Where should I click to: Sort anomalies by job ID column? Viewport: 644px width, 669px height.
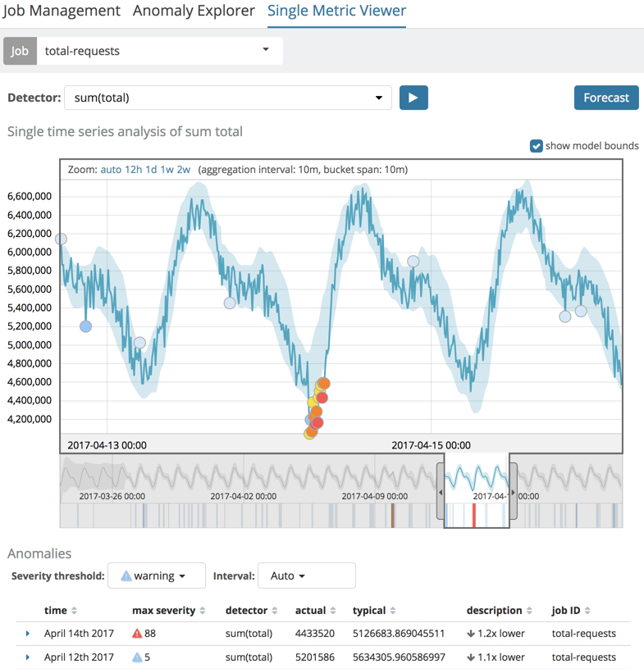570,611
